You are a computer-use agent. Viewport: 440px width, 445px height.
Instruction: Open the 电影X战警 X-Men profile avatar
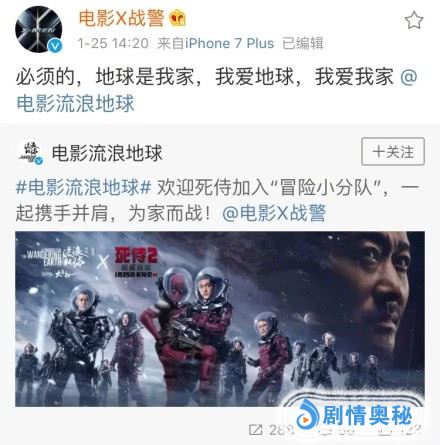click(39, 29)
